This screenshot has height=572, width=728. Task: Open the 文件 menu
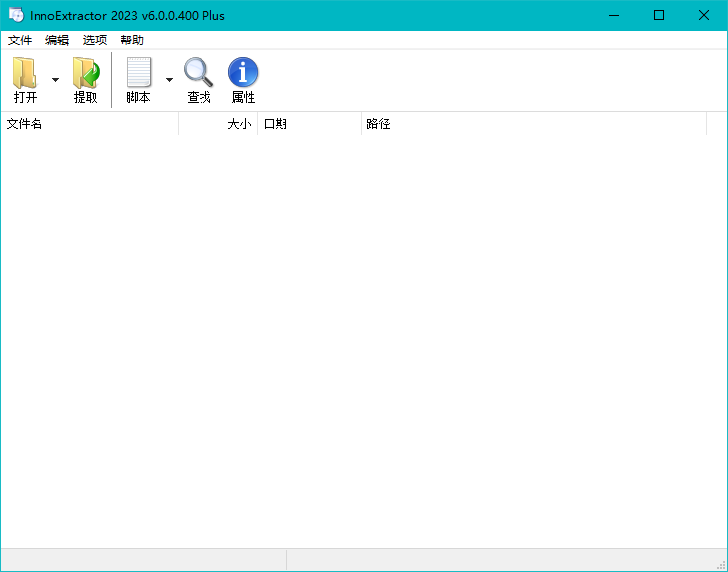(20, 41)
